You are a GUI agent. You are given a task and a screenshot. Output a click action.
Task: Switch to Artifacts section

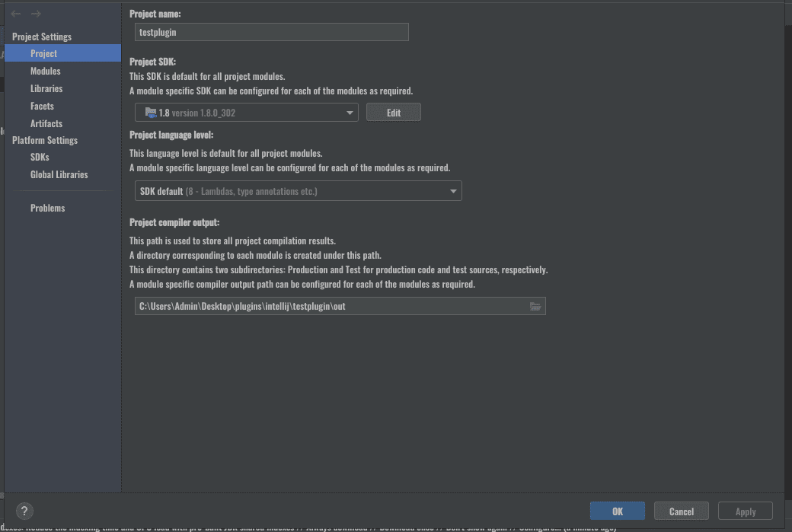[x=46, y=123]
